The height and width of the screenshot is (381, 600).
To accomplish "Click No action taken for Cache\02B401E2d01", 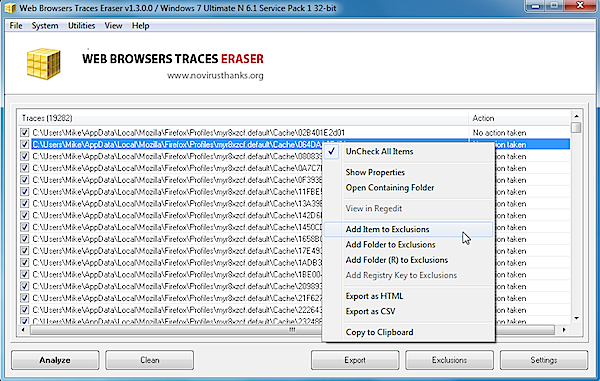I will [499, 133].
